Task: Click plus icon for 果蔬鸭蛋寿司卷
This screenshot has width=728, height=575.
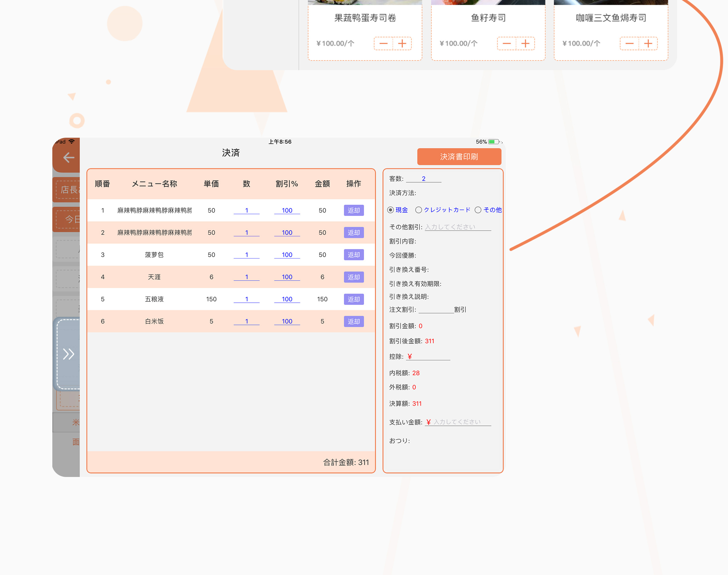Action: (x=402, y=43)
